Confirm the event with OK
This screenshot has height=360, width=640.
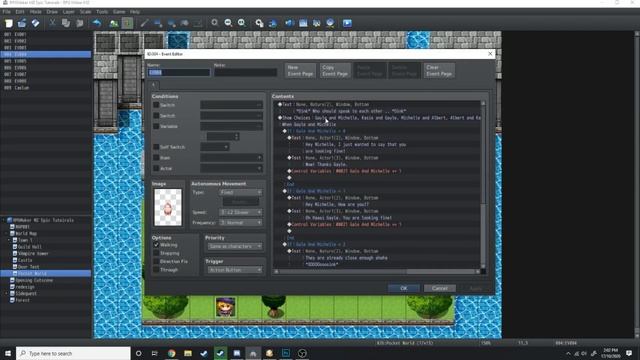pyautogui.click(x=404, y=288)
